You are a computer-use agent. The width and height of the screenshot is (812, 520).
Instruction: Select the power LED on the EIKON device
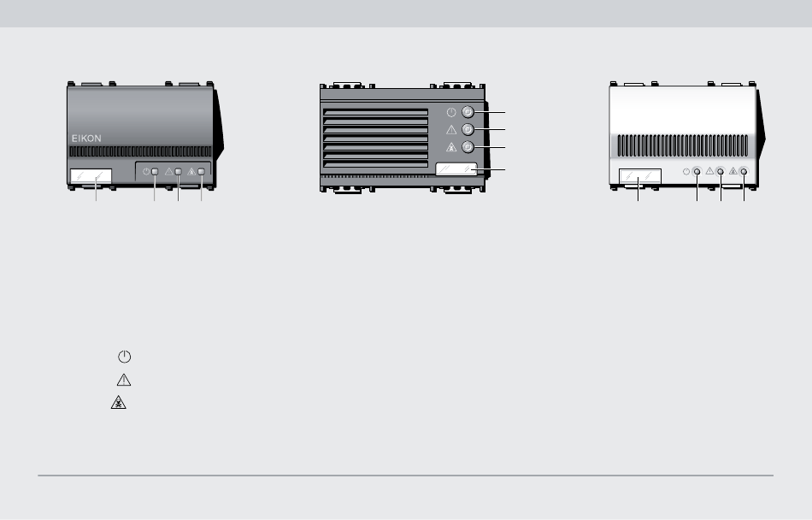click(x=155, y=171)
